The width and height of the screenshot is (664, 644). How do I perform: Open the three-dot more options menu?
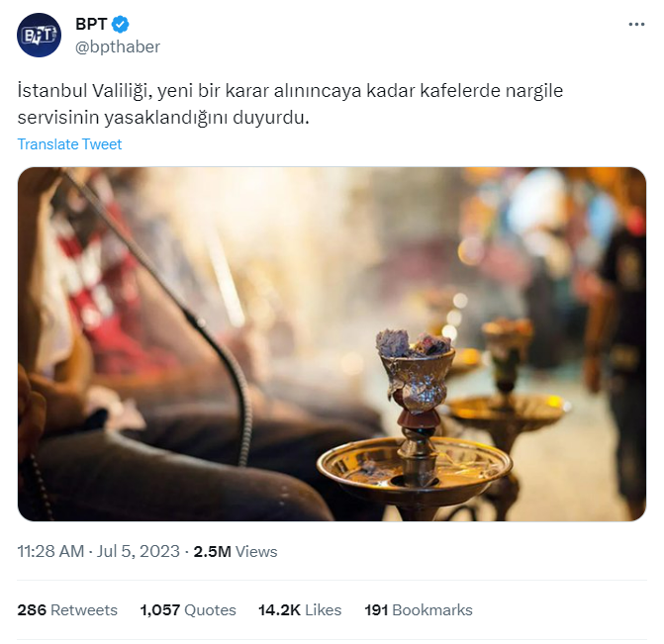(636, 25)
